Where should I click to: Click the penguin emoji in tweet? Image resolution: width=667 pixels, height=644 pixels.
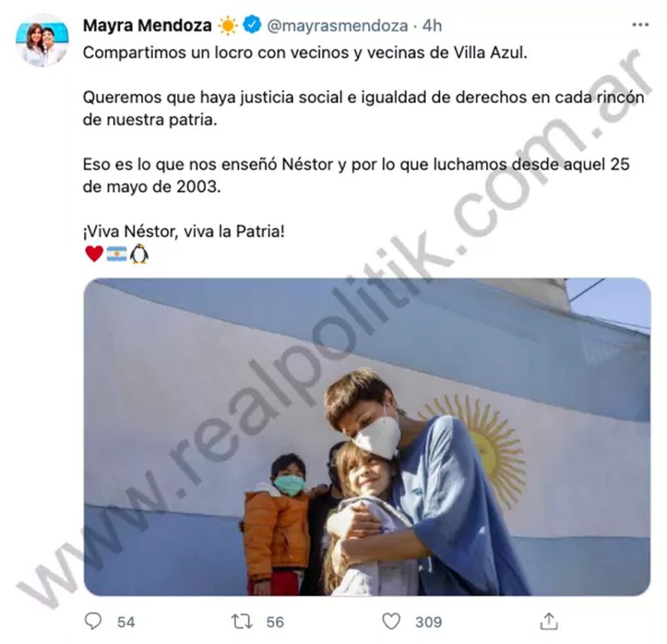[x=139, y=254]
